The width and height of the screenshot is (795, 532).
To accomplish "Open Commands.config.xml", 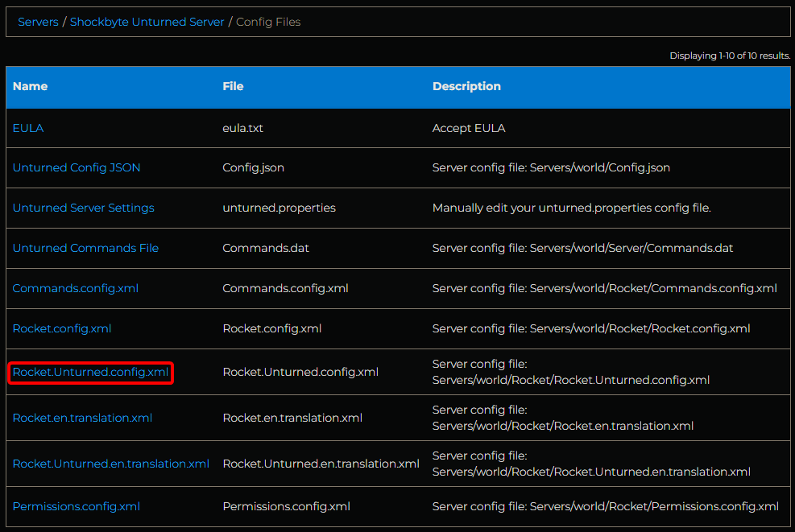I will (x=75, y=288).
